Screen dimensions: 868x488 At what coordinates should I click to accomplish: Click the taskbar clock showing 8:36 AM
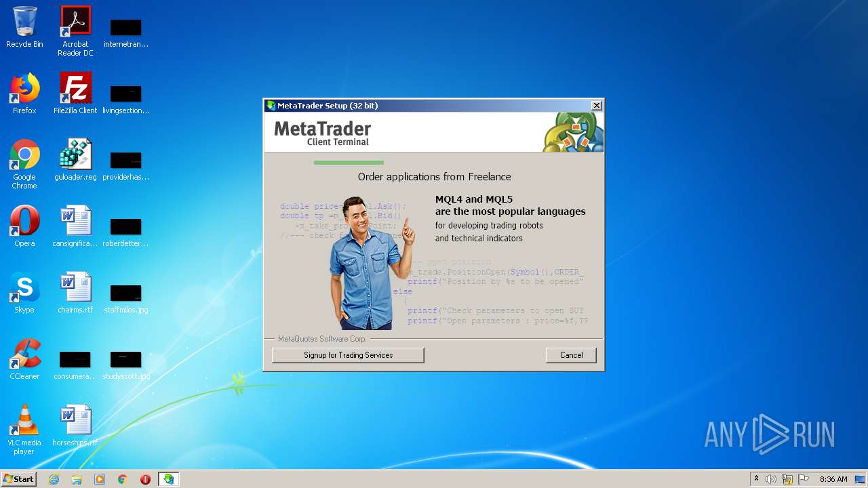coord(833,479)
